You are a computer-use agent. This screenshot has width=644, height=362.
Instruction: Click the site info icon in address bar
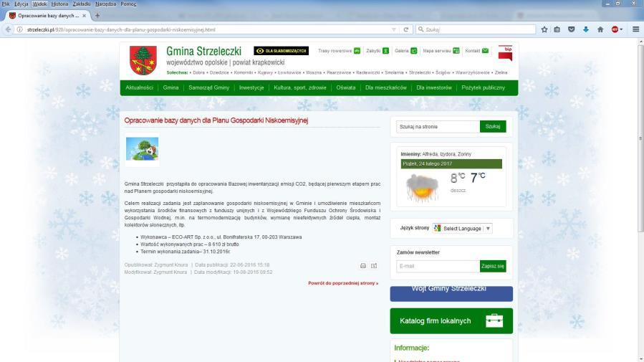pyautogui.click(x=19, y=29)
